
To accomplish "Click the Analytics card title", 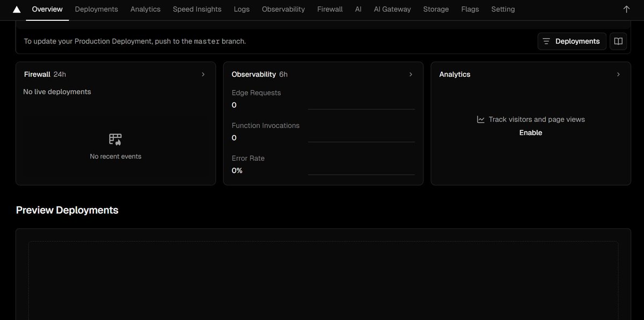I will click(455, 75).
